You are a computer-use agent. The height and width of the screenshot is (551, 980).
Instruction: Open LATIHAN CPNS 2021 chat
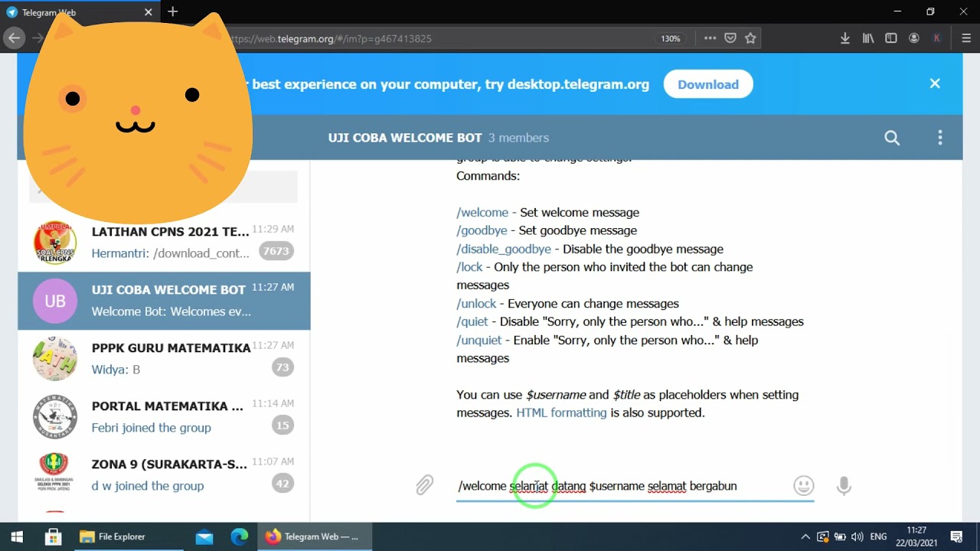[x=164, y=242]
